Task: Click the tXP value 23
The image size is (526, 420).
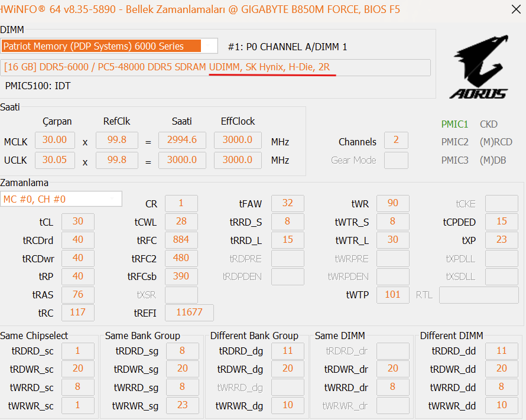Action: click(x=502, y=240)
